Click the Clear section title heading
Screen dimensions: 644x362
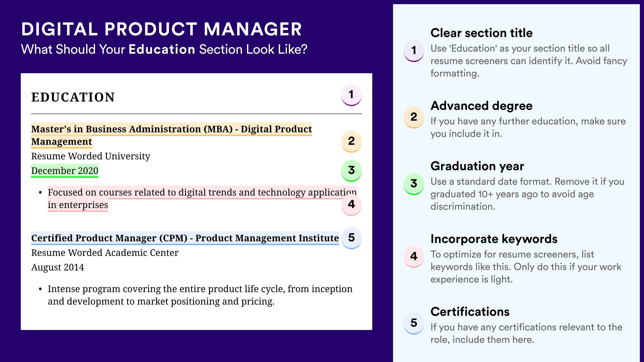coord(482,33)
